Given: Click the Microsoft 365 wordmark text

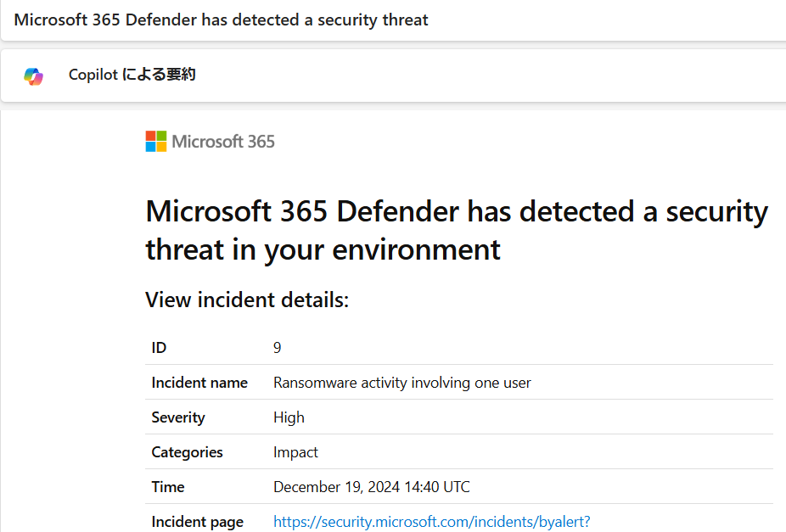Looking at the screenshot, I should 223,142.
